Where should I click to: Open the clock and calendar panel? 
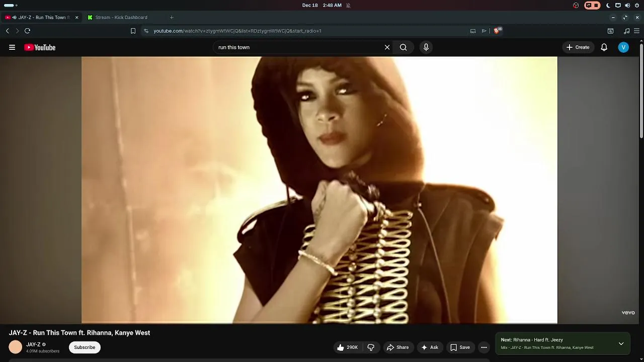(x=322, y=5)
